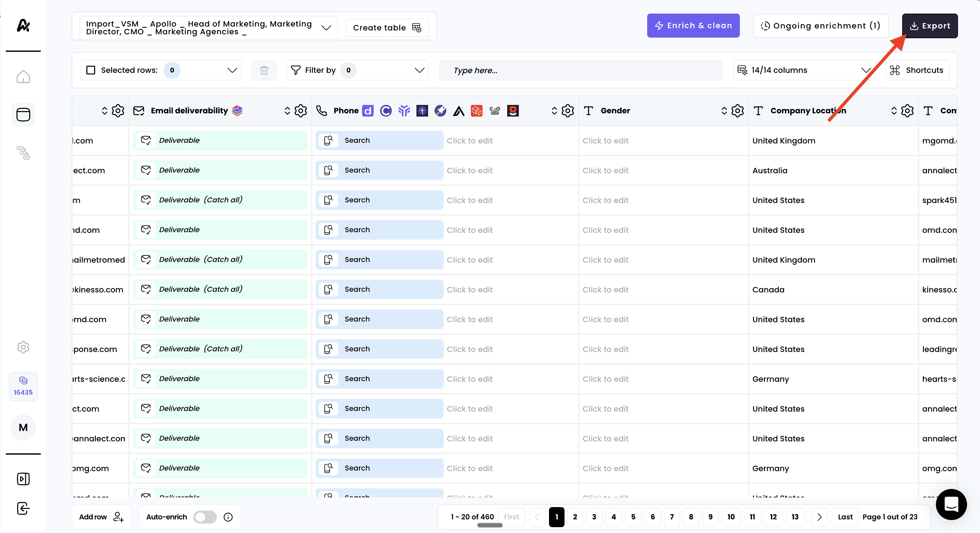
Task: Click sort arrows on Gender column
Action: [x=724, y=111]
